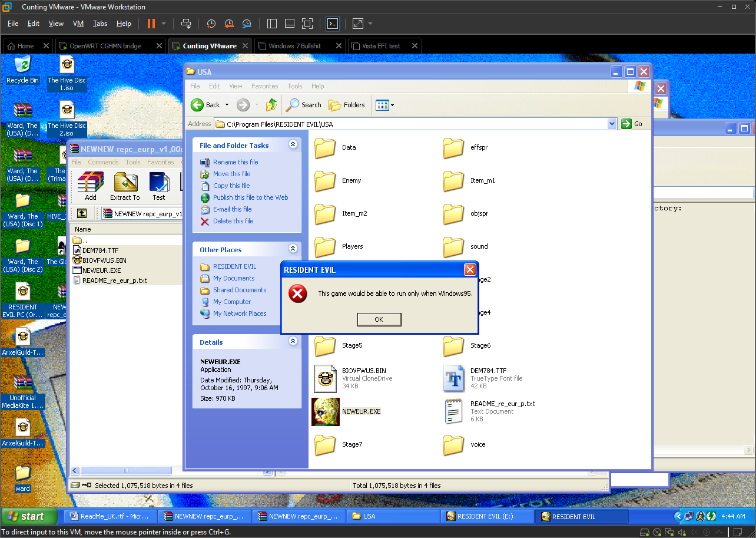This screenshot has width=756, height=538.
Task: Suspend the VM with the orange pause button
Action: pos(151,24)
